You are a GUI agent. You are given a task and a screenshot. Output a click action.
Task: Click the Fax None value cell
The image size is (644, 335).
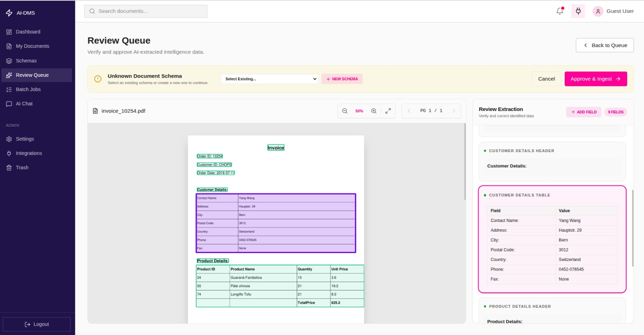(x=586, y=279)
